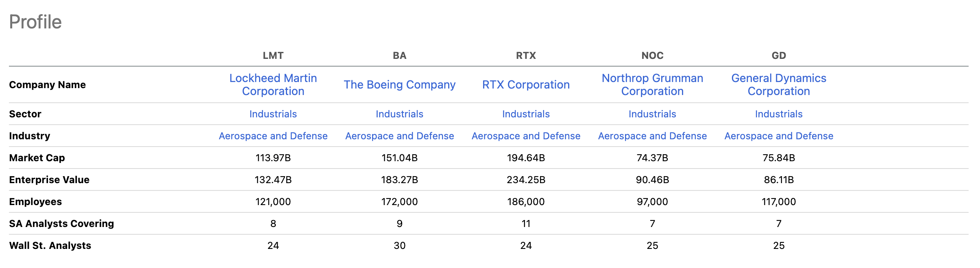Select the LMT column header

273,56
